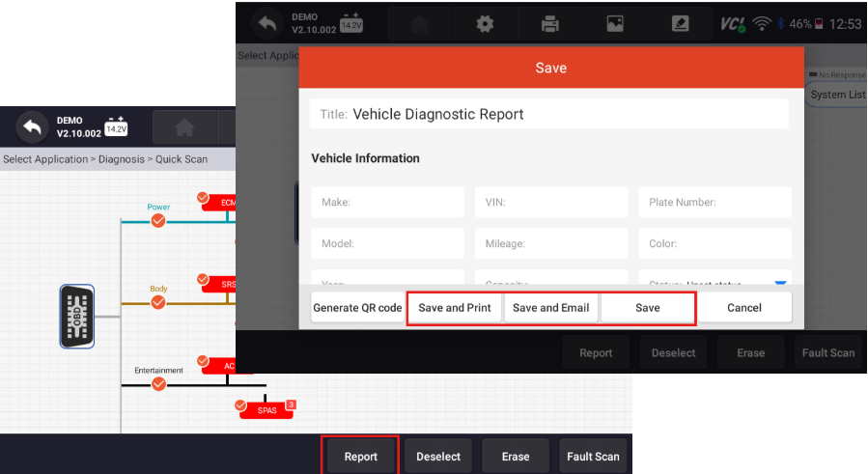868x474 pixels.
Task: Click the Title field Vehicle Diagnostic Report
Action: [549, 114]
